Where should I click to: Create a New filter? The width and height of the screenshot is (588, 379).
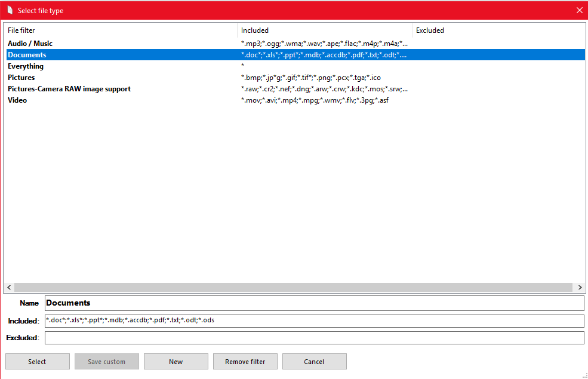coord(176,361)
